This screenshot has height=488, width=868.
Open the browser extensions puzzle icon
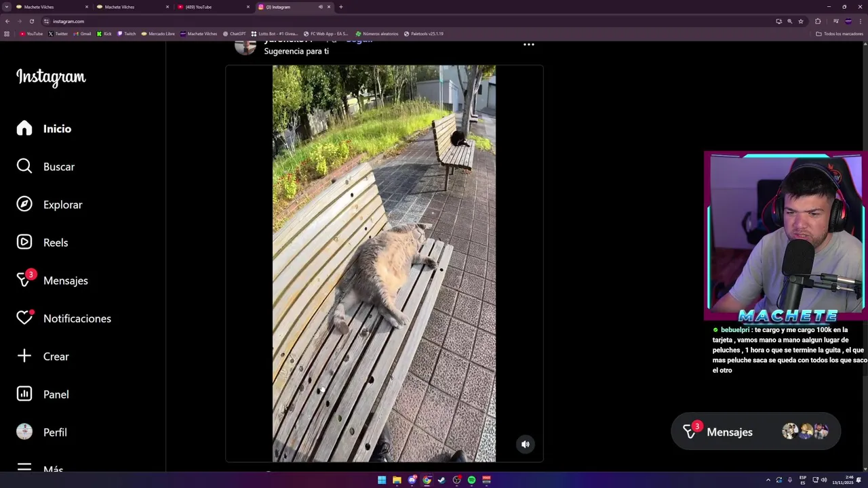pyautogui.click(x=818, y=21)
